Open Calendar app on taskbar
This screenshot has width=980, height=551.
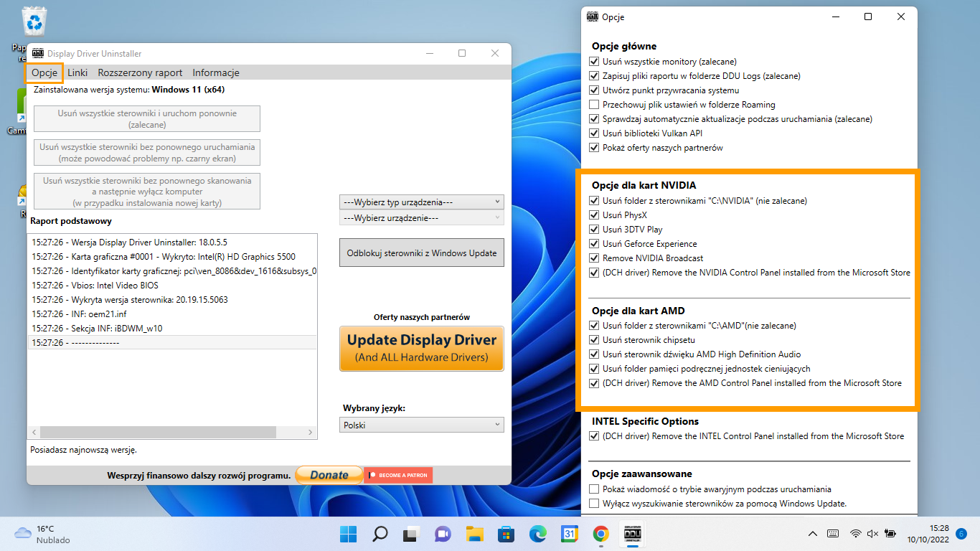[x=569, y=534]
